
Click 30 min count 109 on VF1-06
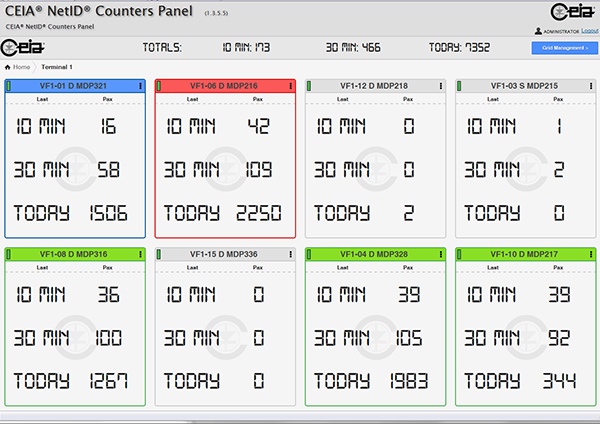(x=259, y=170)
